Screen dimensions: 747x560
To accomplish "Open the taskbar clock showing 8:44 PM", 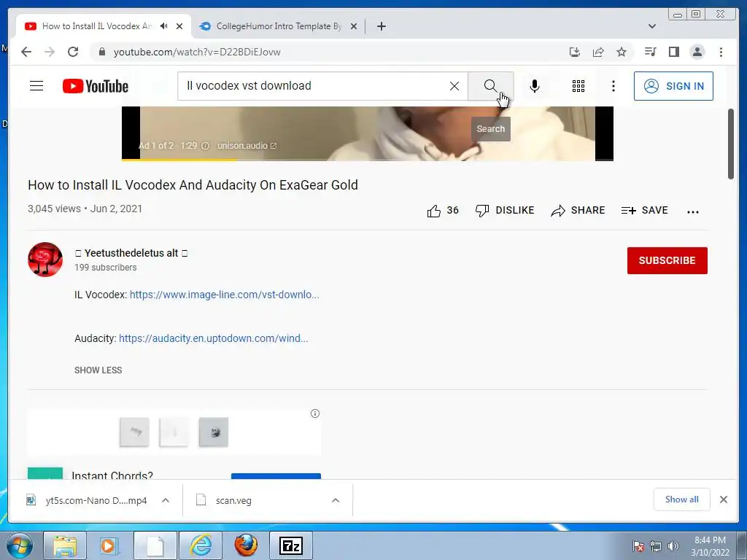I will [710, 545].
